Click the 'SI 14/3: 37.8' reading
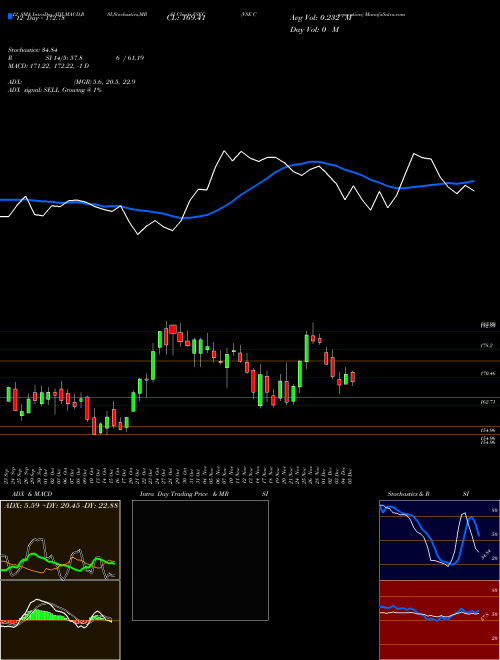The image size is (500, 660). point(64,58)
